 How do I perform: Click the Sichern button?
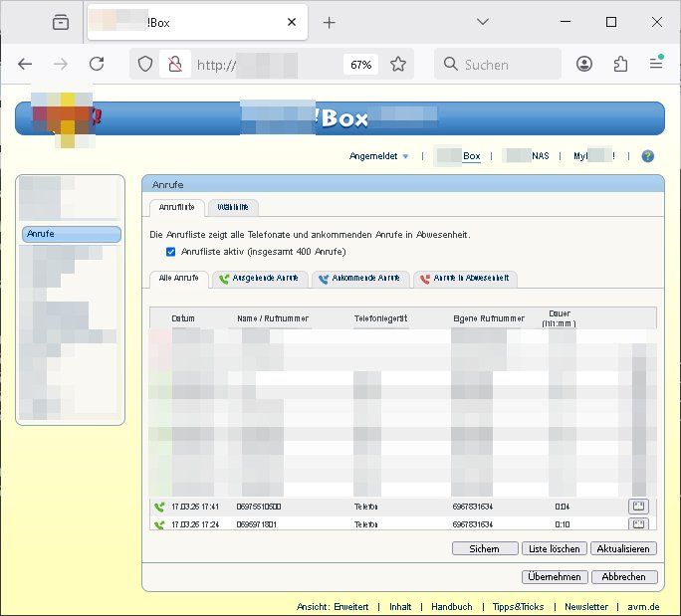tap(484, 548)
